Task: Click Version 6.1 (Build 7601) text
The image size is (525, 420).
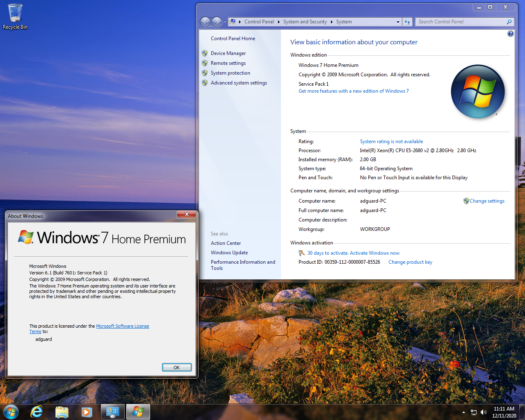Action: (68, 273)
